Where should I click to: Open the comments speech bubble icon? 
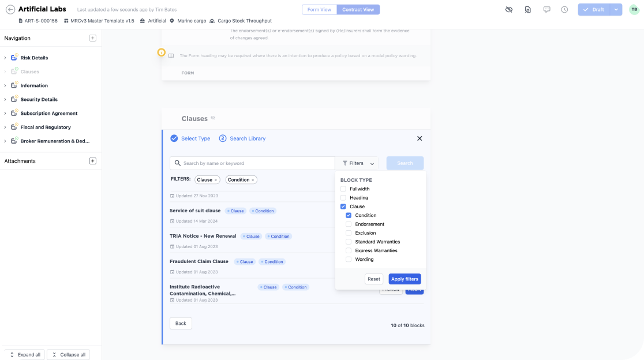click(x=546, y=10)
